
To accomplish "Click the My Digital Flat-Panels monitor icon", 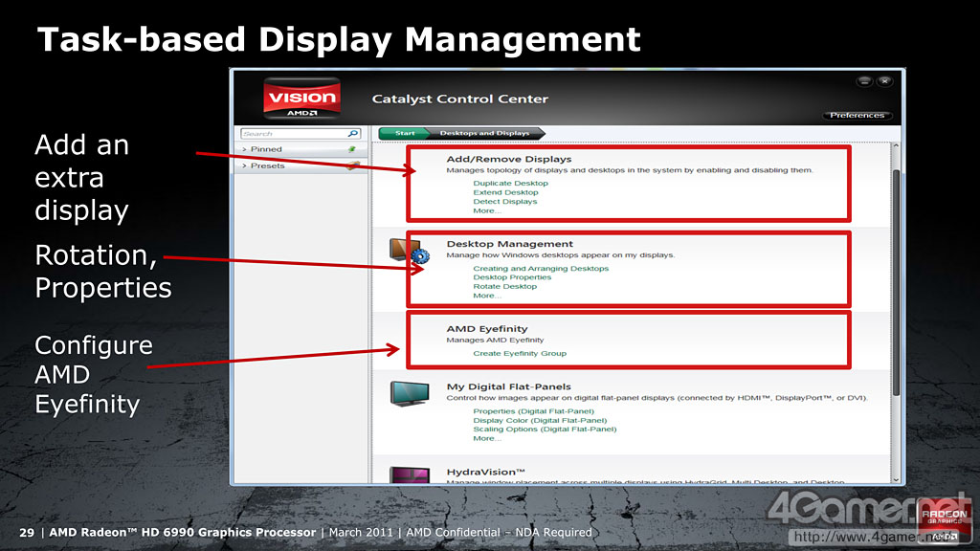I will click(410, 393).
